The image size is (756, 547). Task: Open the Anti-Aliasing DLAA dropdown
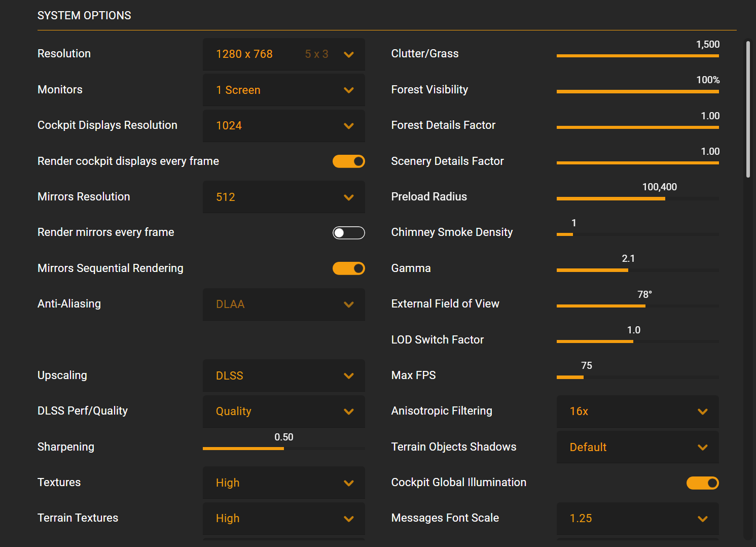point(283,304)
